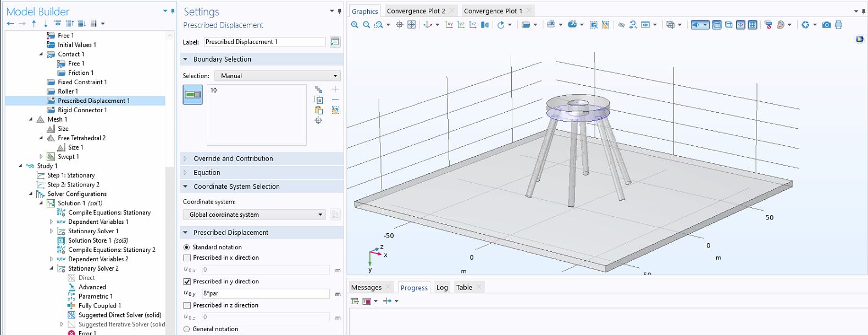
Task: Switch to the XY view
Action: coord(449,25)
